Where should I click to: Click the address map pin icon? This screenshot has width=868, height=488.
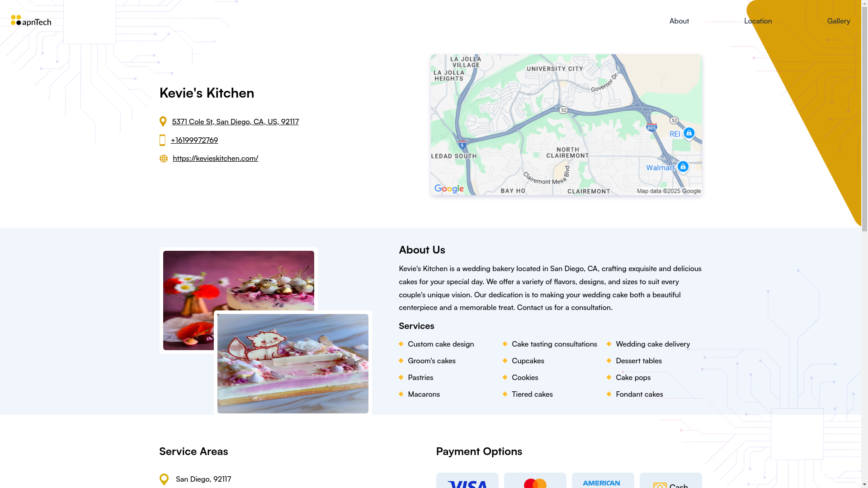163,122
